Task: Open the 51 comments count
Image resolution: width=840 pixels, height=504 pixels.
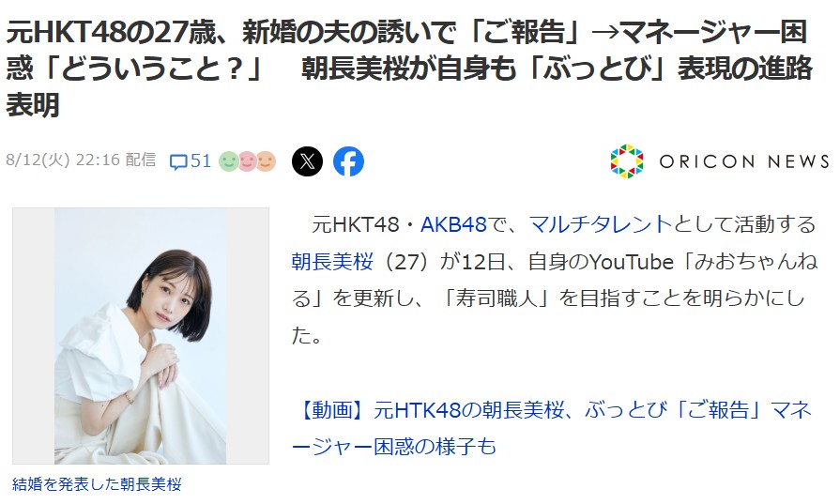Action: pos(201,160)
